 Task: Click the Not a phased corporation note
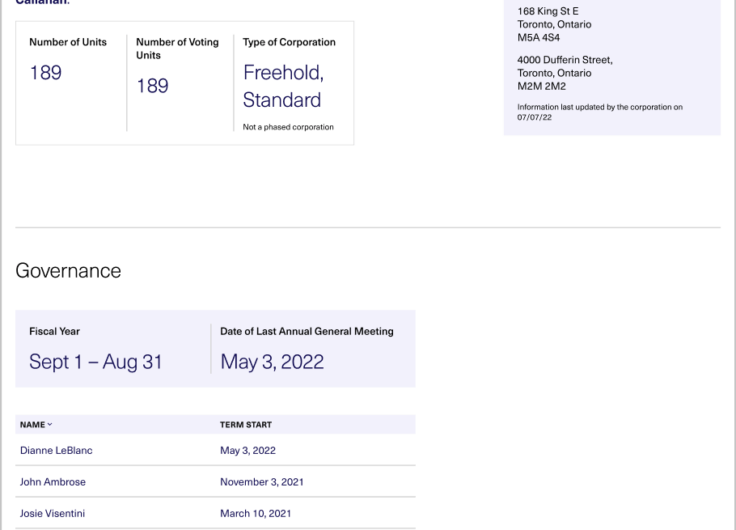click(288, 127)
